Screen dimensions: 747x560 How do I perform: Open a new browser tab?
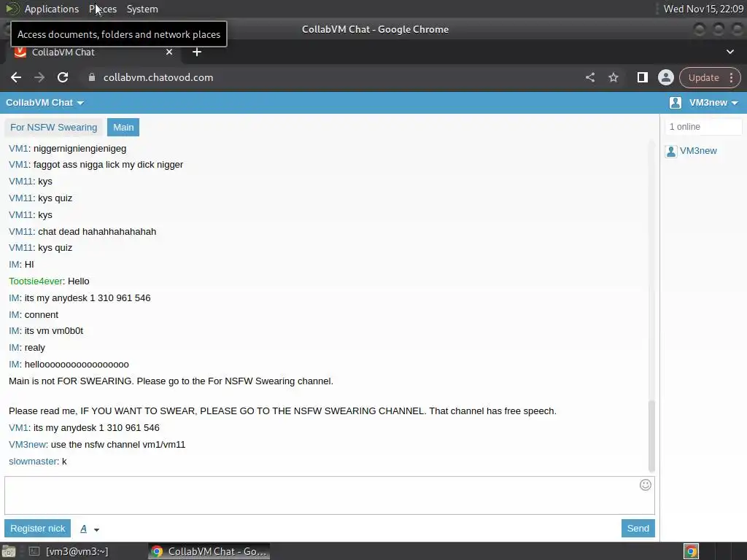tap(197, 52)
